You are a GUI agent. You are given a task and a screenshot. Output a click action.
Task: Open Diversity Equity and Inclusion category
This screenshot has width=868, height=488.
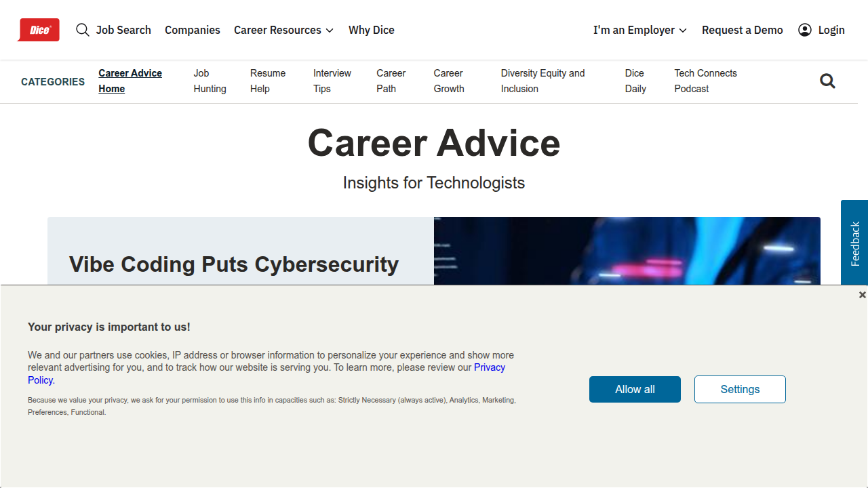click(542, 81)
